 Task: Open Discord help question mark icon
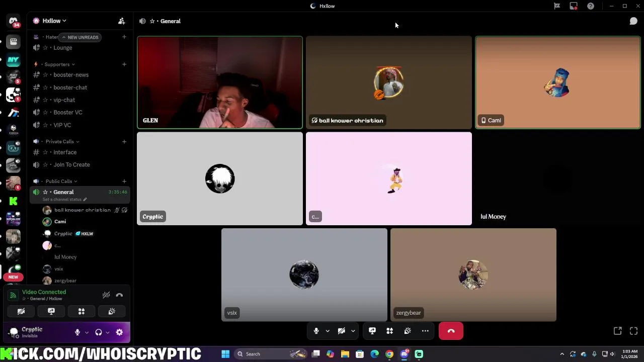pos(591,6)
